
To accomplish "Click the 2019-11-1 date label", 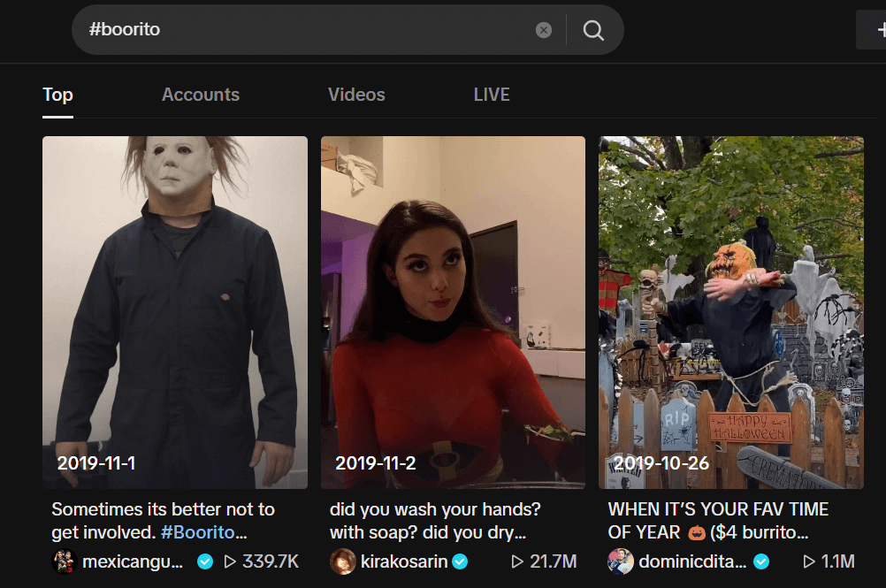I will 96,463.
